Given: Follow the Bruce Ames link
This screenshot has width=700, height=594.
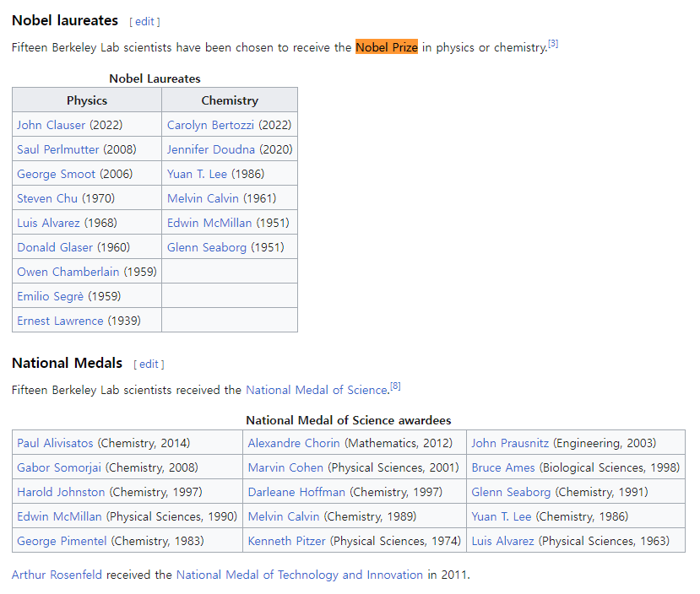Looking at the screenshot, I should pos(503,467).
